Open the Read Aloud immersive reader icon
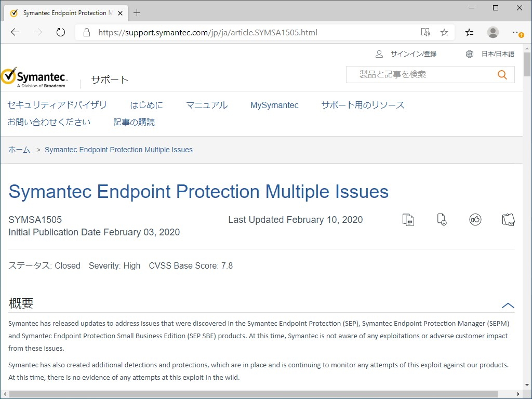This screenshot has width=532, height=399. (x=425, y=32)
